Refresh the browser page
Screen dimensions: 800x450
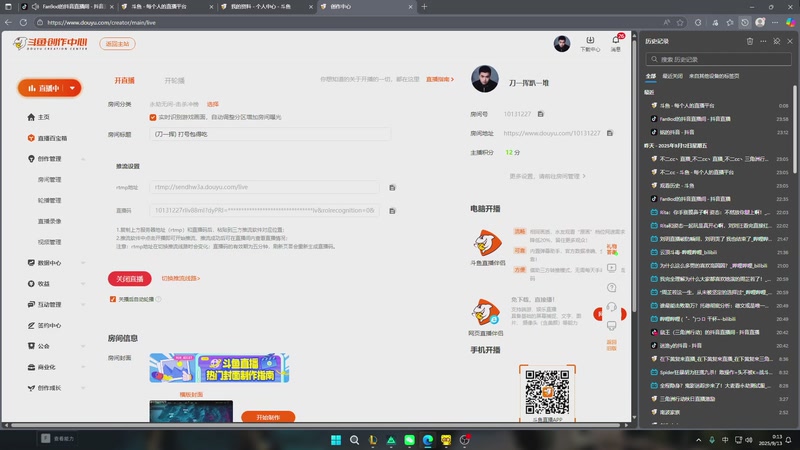23,22
